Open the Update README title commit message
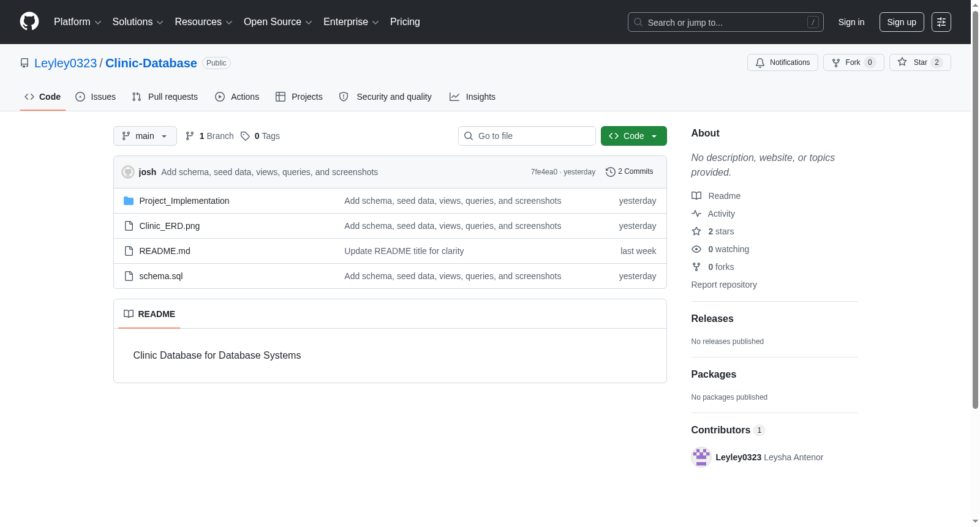Screen dimensions: 980x527 pos(404,251)
